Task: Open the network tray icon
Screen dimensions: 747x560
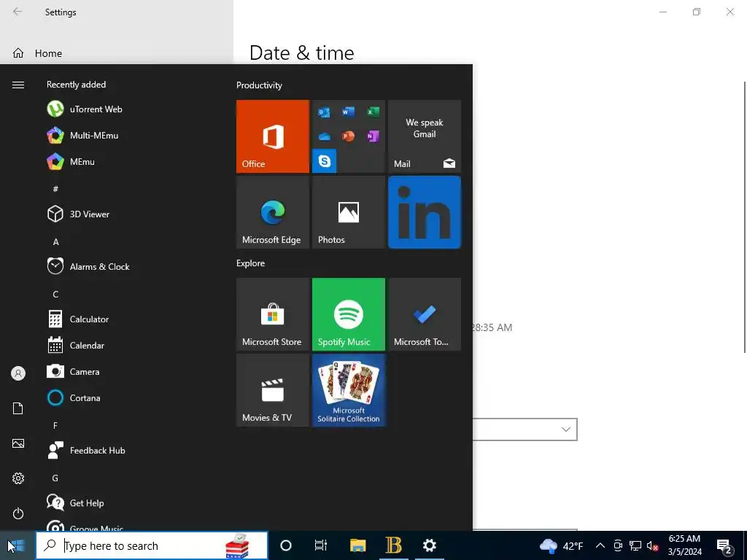Action: (x=635, y=545)
